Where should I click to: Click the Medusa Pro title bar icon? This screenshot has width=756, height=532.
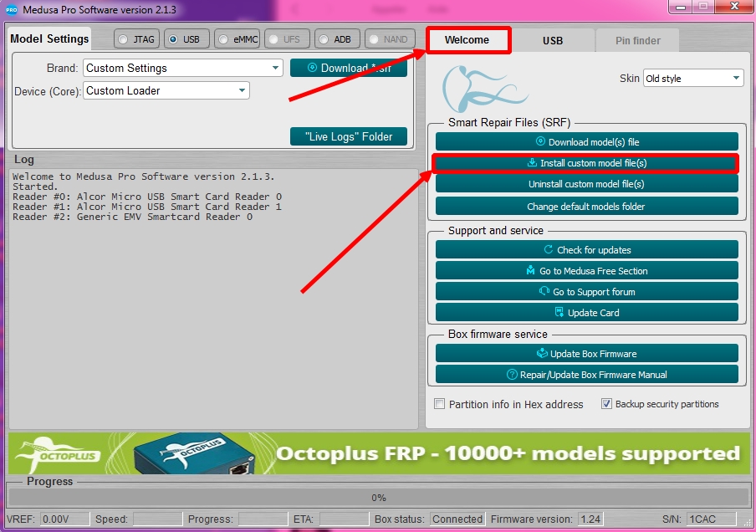[x=12, y=9]
